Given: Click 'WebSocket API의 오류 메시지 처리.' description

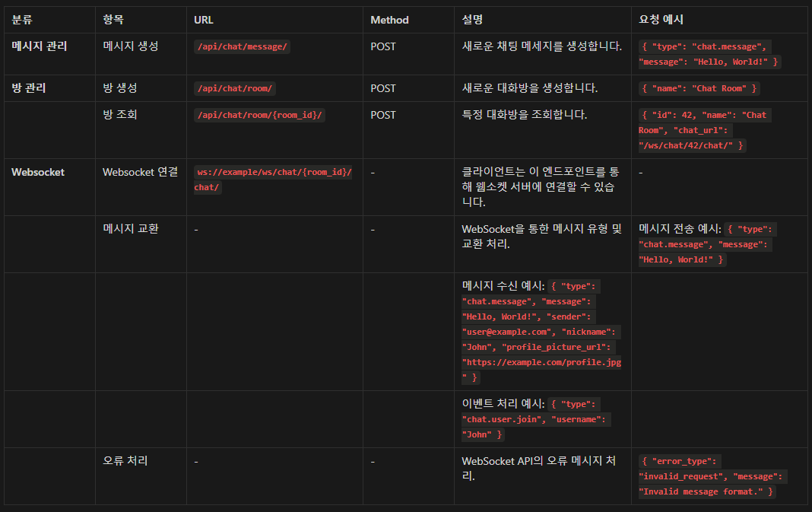Looking at the screenshot, I should (x=539, y=468).
